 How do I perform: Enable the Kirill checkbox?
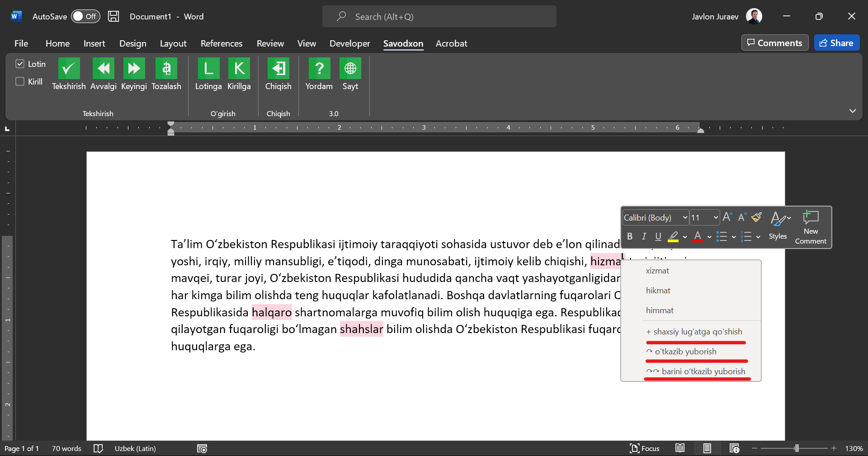click(20, 81)
